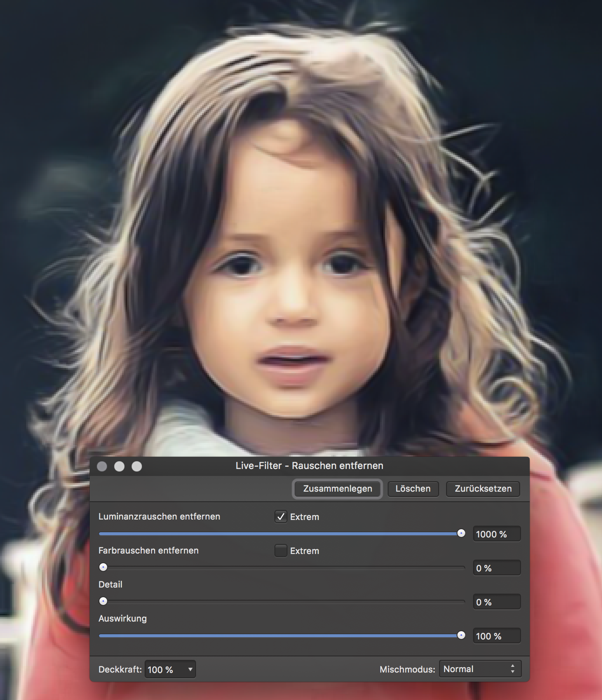
Task: Click the Farbrauschen 0 % value field
Action: (497, 568)
